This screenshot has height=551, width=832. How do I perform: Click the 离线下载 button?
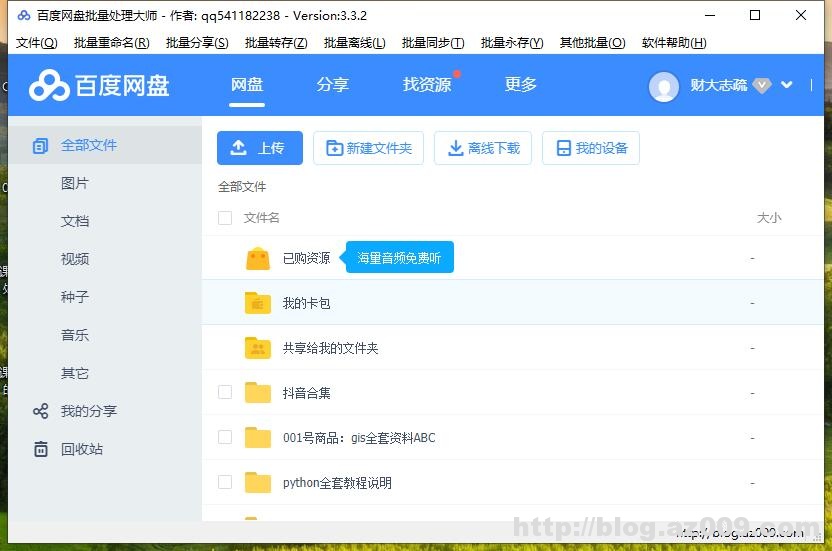[483, 148]
